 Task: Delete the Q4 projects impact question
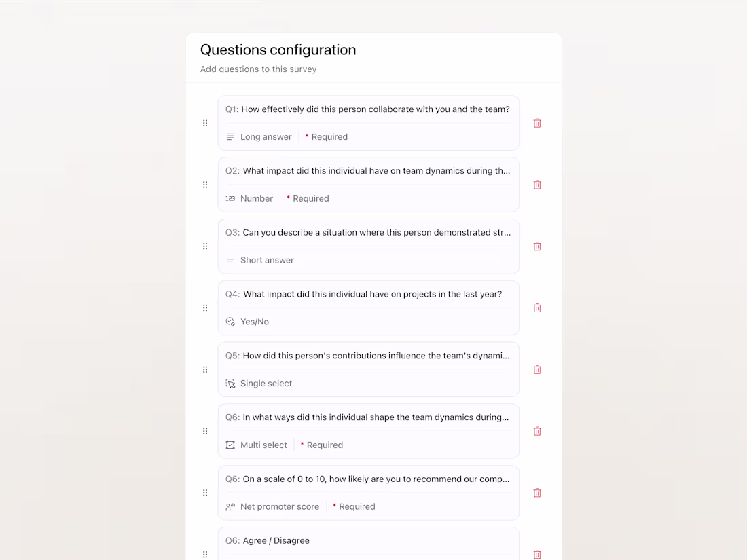(x=537, y=307)
